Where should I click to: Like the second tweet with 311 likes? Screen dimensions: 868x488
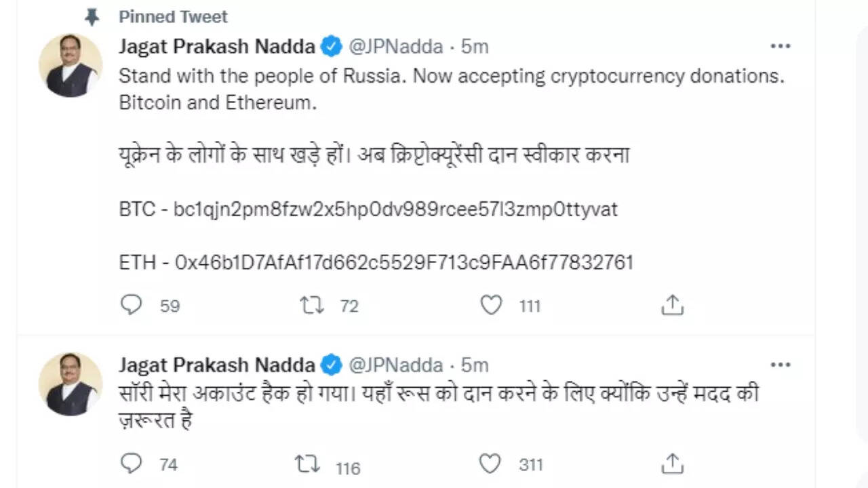pos(490,464)
